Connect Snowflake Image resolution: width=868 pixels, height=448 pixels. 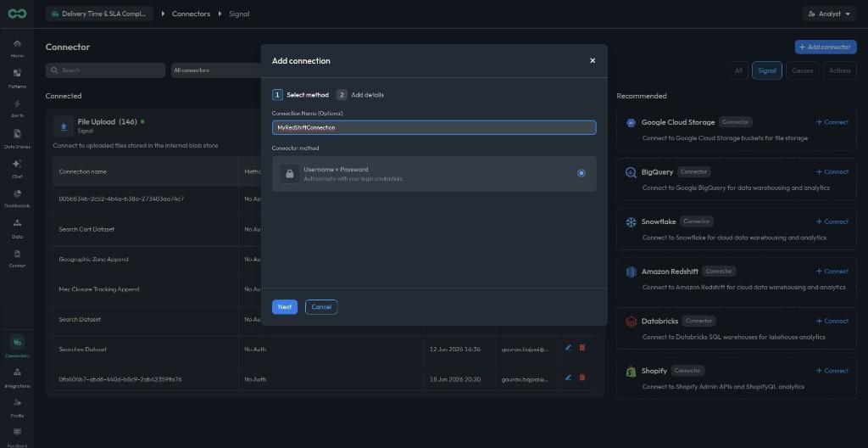(x=832, y=221)
